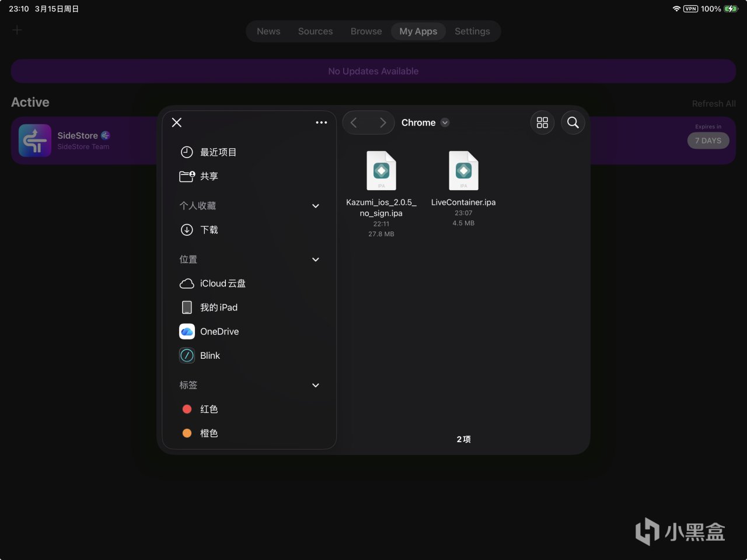Switch to the News tab

coord(268,32)
